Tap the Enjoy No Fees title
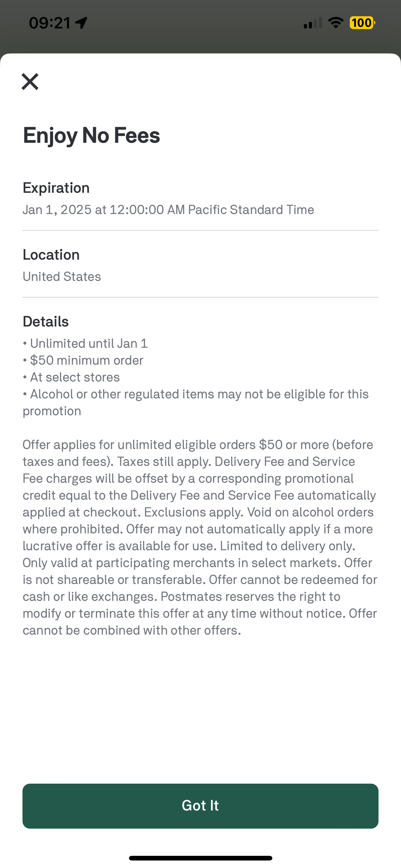401x868 pixels. click(x=91, y=136)
